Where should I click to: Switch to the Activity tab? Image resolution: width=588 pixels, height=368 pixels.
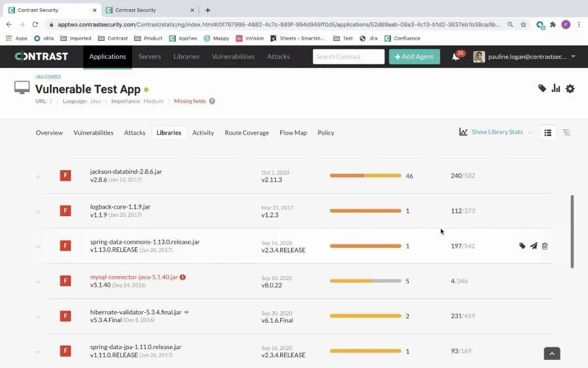click(x=203, y=133)
